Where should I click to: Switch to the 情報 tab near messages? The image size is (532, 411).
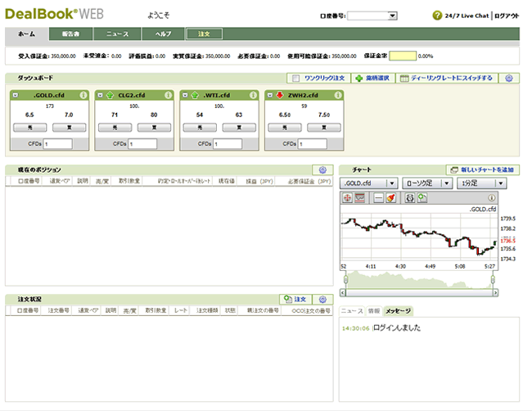[374, 311]
